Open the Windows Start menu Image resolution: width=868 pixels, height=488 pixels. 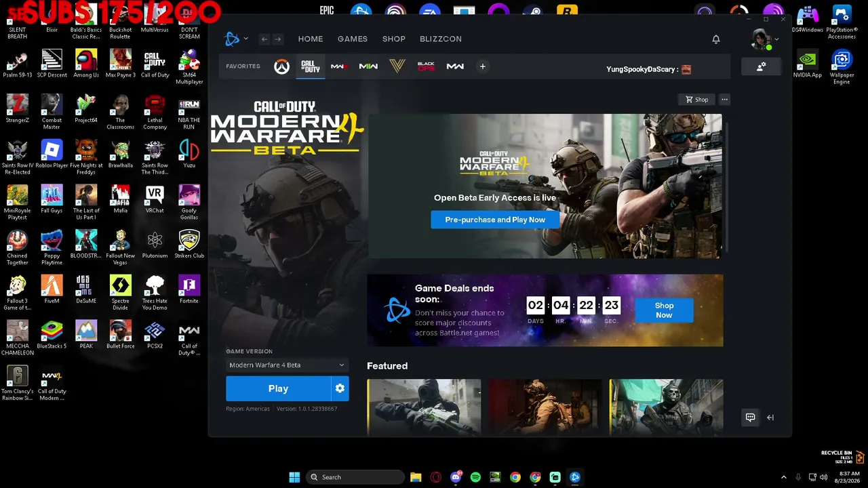(294, 477)
